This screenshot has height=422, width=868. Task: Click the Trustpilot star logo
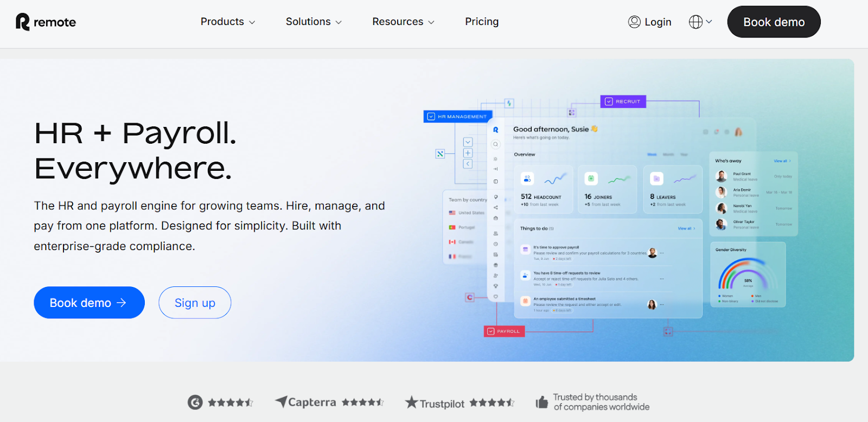pyautogui.click(x=412, y=402)
